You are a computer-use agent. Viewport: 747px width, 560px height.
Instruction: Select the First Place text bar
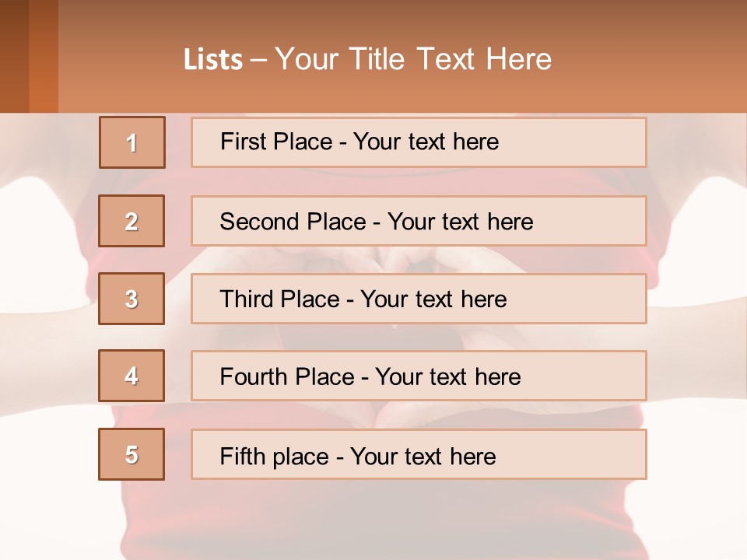tap(419, 142)
